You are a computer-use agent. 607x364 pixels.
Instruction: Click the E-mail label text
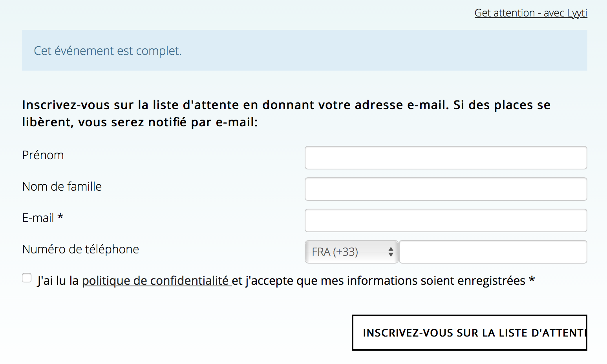[x=38, y=218]
